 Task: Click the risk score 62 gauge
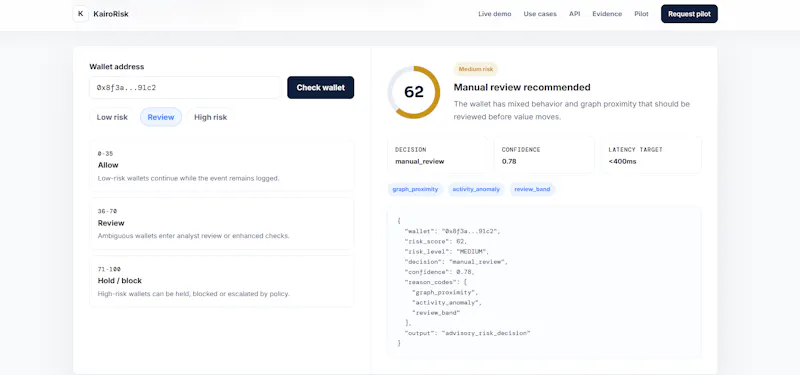point(414,92)
